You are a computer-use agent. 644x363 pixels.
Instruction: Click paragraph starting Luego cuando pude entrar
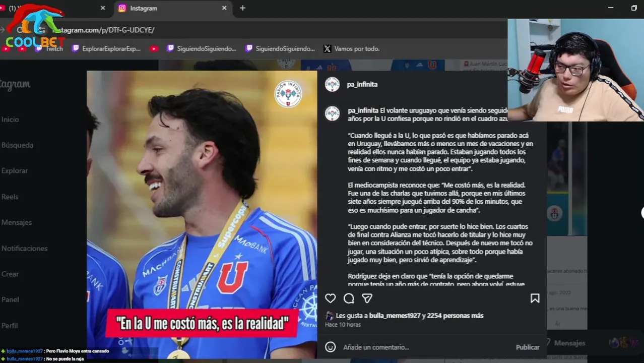point(440,244)
